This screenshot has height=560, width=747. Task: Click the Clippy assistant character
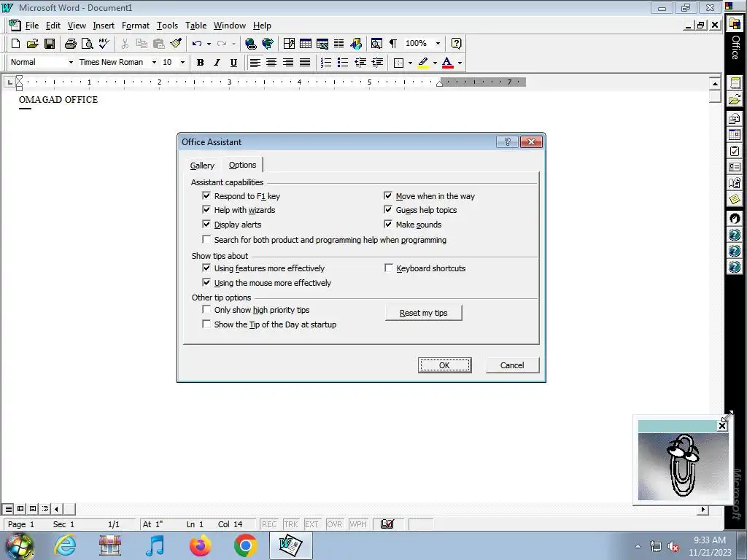tap(682, 465)
